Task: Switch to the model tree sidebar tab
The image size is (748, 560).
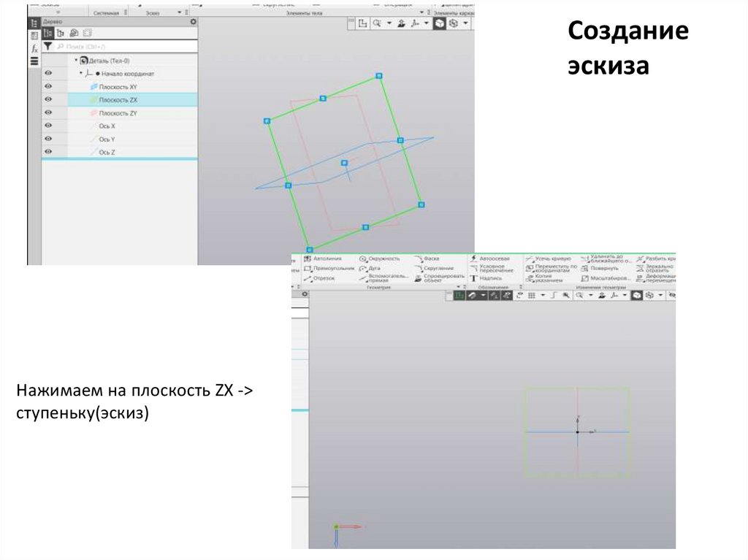Action: coord(34,23)
